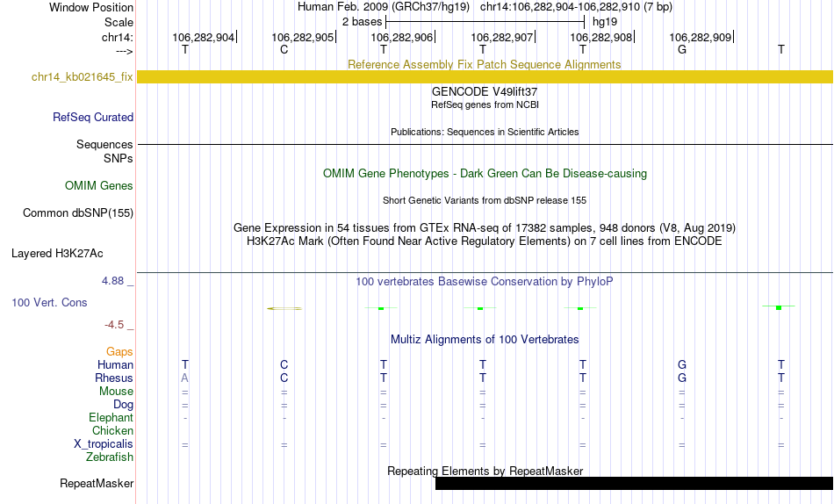Click the Rhesus G base in alignment
The width and height of the screenshot is (834, 504).
682,378
